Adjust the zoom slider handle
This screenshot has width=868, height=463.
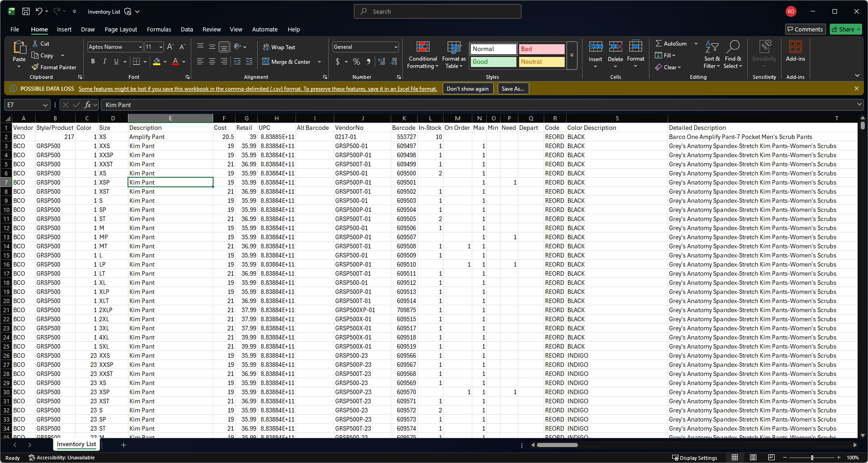pyautogui.click(x=812, y=458)
